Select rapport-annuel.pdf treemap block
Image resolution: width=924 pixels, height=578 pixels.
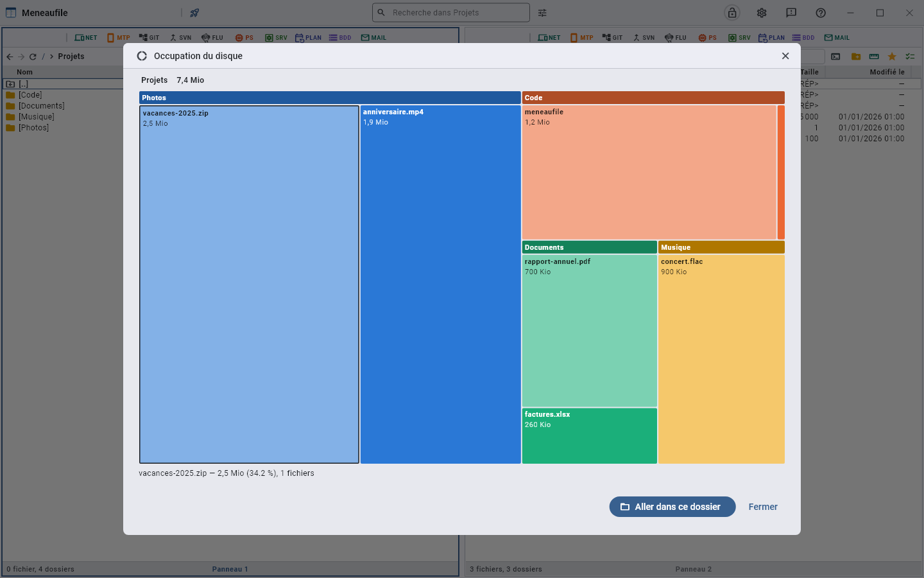point(590,331)
